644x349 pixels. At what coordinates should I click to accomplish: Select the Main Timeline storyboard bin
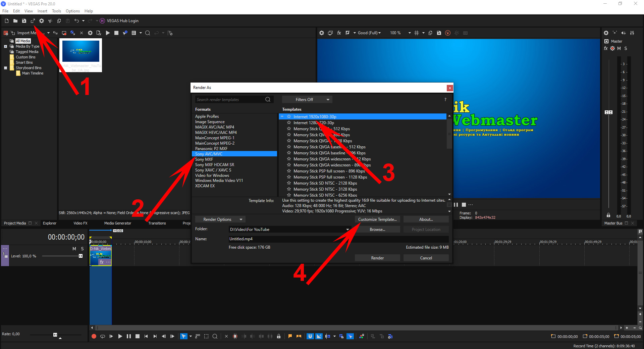(x=33, y=73)
